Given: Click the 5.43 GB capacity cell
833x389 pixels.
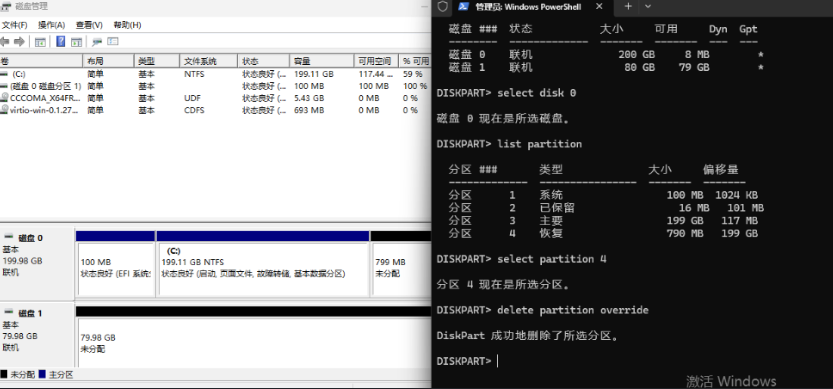Looking at the screenshot, I should click(x=309, y=98).
